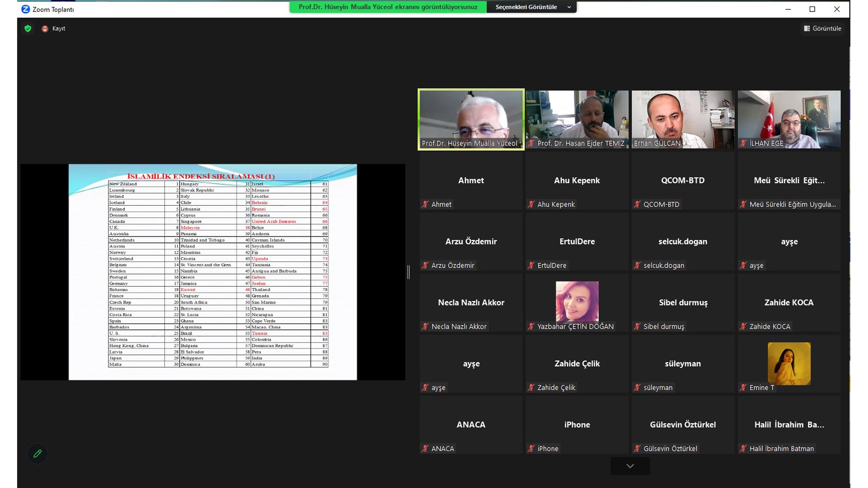868x488 pixels.
Task: Click the green screen-sharing notification banner
Action: [x=388, y=7]
